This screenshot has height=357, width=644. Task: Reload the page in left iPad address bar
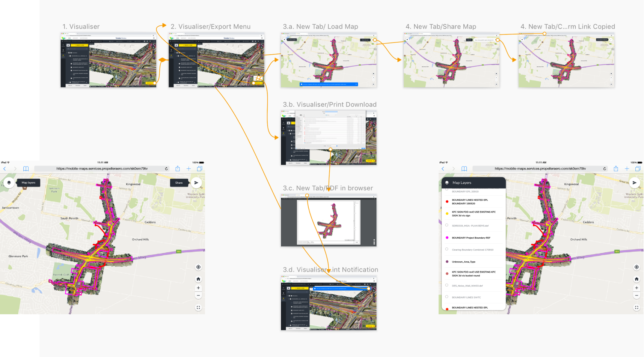pos(166,169)
